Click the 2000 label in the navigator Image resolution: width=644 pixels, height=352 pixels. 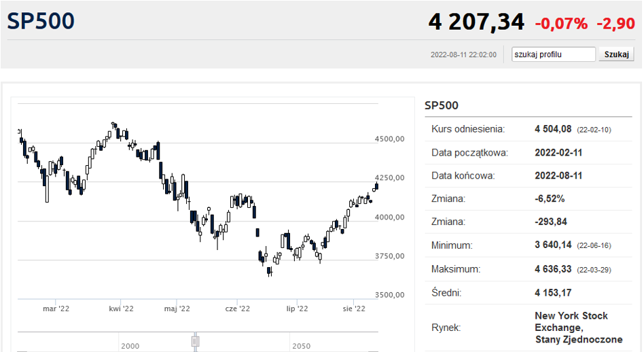tap(130, 346)
